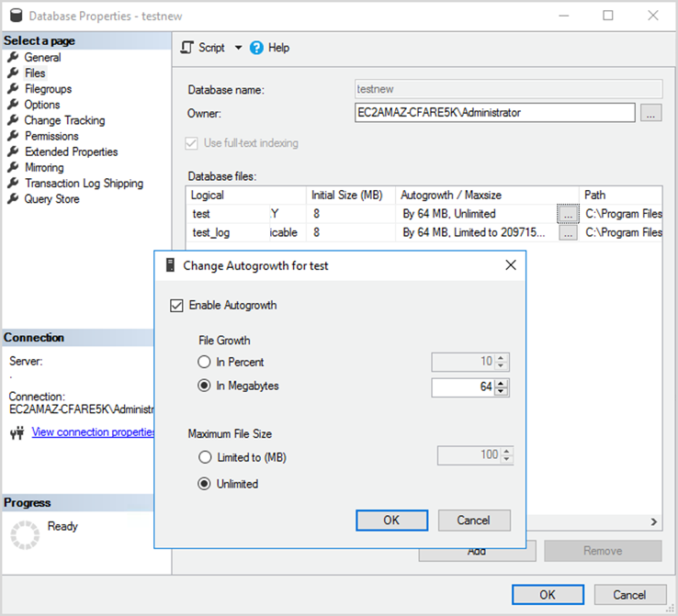
Task: Open the Permissions page
Action: 51,136
